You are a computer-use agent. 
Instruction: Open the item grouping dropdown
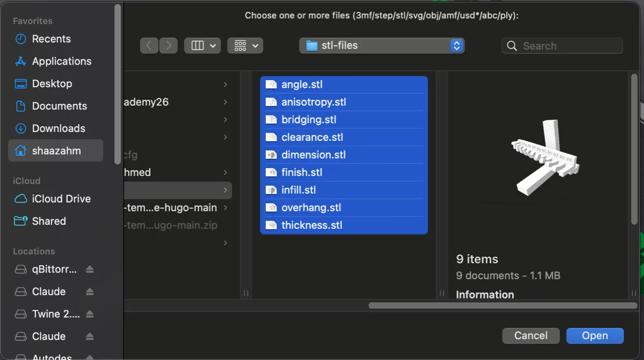245,45
